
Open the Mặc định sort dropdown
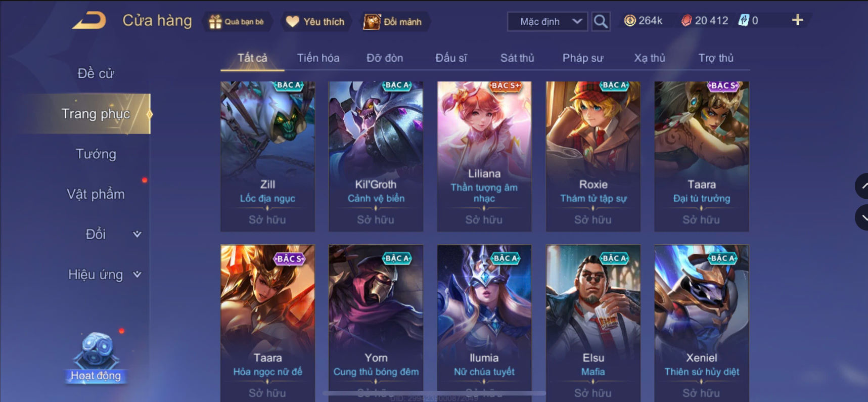[547, 22]
